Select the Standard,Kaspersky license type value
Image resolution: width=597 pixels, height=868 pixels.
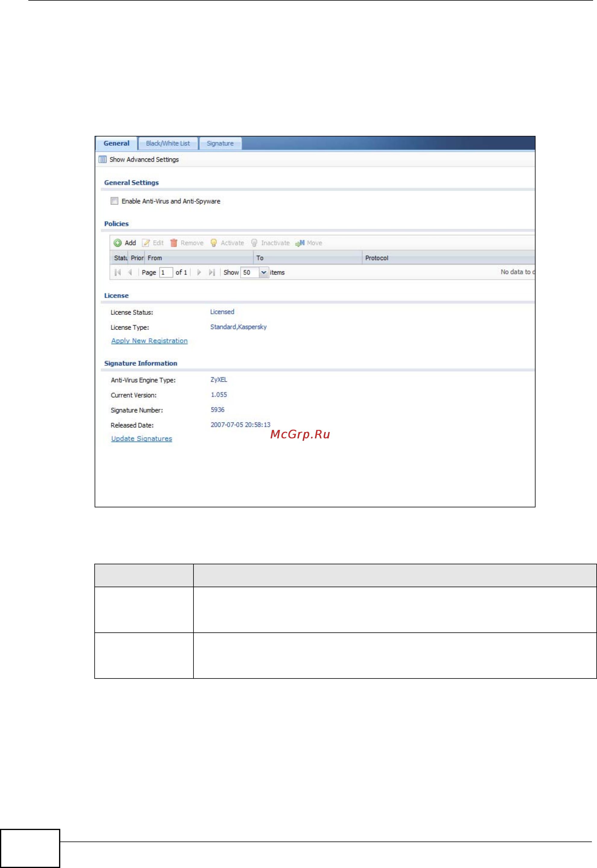click(238, 327)
